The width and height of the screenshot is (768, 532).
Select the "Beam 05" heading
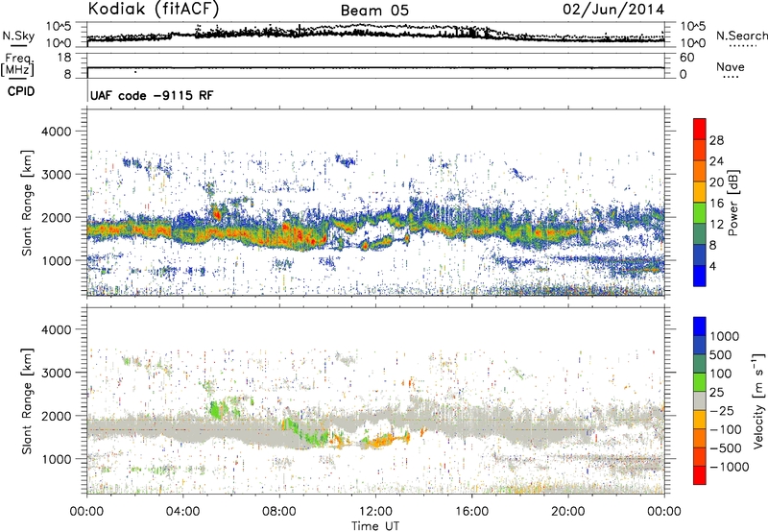[x=374, y=11]
